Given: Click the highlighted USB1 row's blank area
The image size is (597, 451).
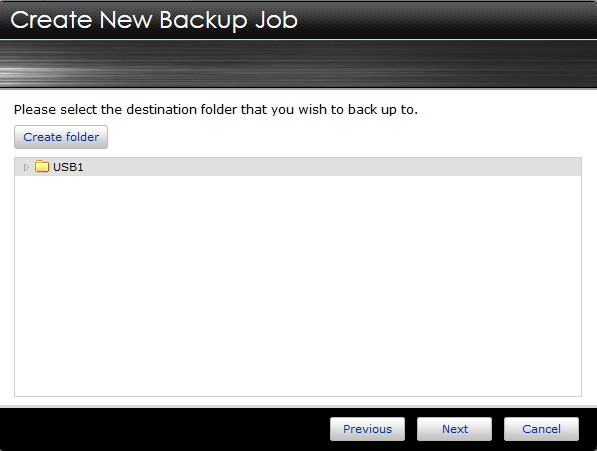Looking at the screenshot, I should [x=331, y=167].
